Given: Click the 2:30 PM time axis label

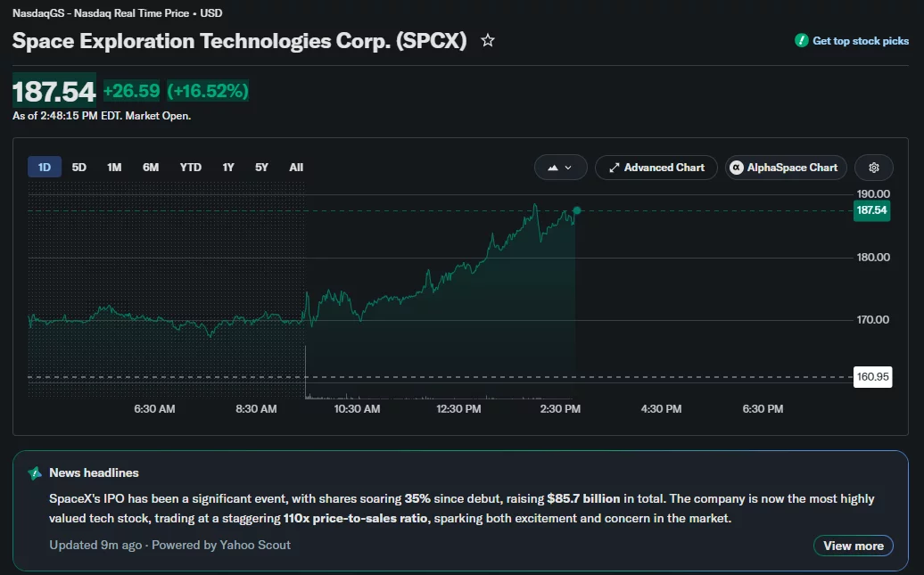Looking at the screenshot, I should coord(560,409).
